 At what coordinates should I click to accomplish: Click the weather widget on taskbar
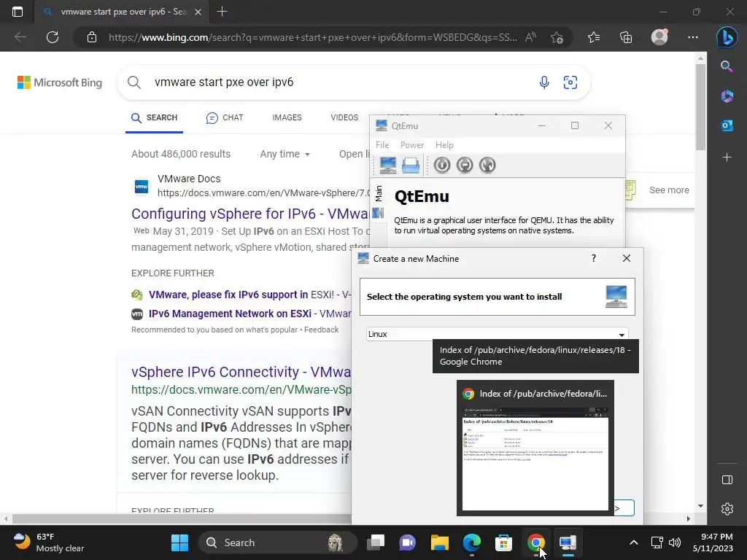coord(49,542)
